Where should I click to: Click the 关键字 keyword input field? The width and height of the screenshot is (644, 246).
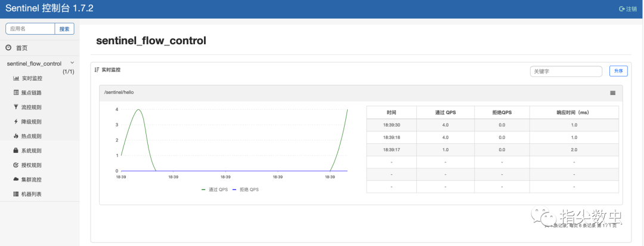(x=566, y=71)
